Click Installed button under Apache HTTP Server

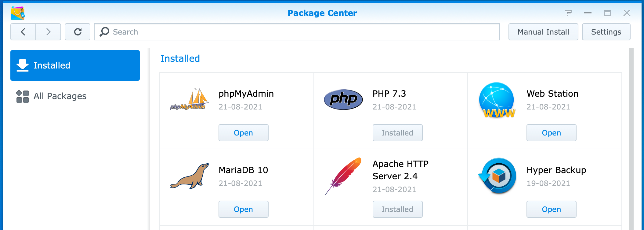pyautogui.click(x=397, y=209)
